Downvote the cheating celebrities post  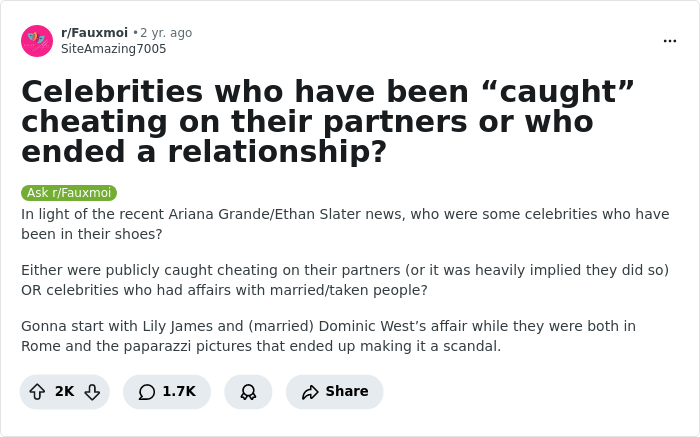click(x=92, y=392)
